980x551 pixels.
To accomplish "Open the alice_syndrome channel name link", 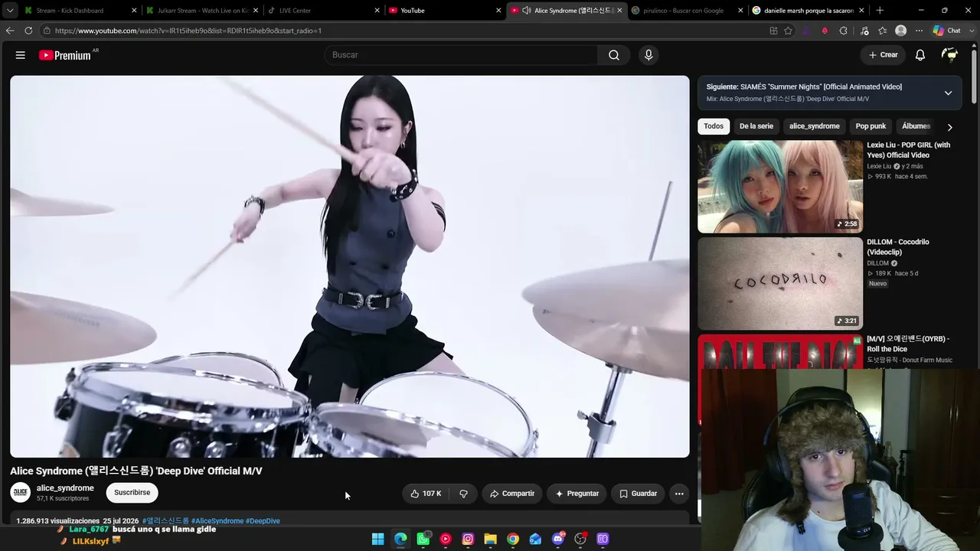I will coord(65,488).
